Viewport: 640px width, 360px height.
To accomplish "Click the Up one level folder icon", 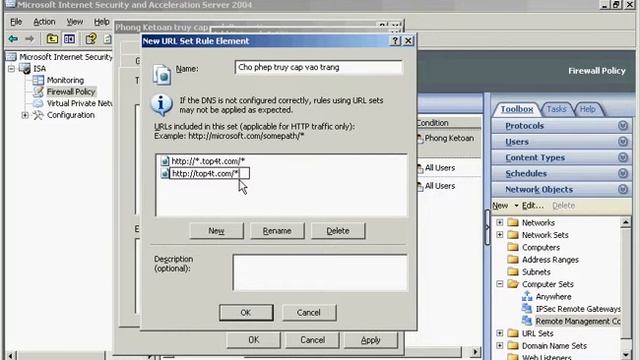I will point(52,39).
